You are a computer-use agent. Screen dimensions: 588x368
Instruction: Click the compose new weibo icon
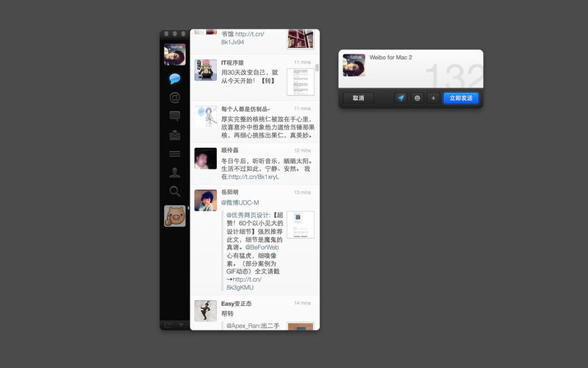pos(168,325)
